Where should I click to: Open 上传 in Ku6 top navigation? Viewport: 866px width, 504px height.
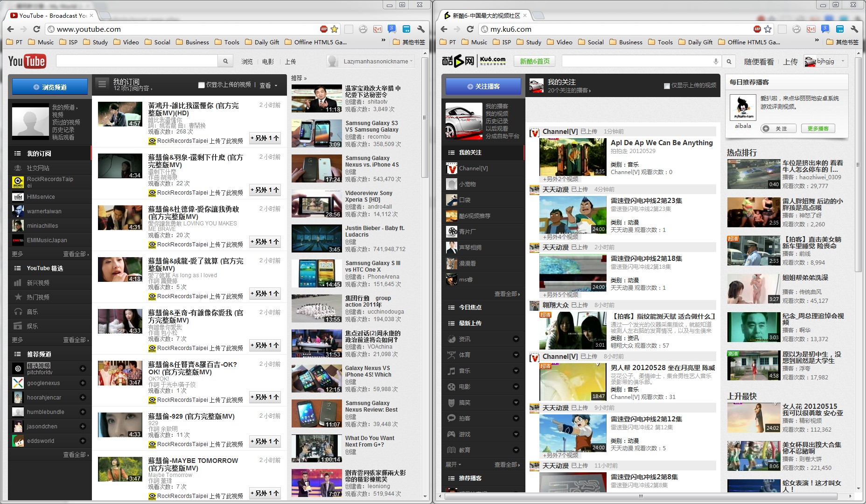(790, 62)
